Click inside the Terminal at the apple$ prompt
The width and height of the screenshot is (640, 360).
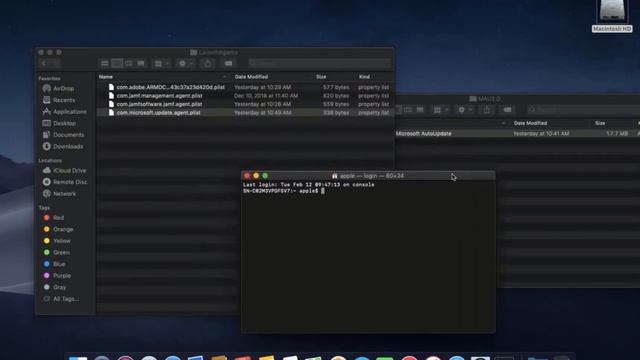point(323,191)
